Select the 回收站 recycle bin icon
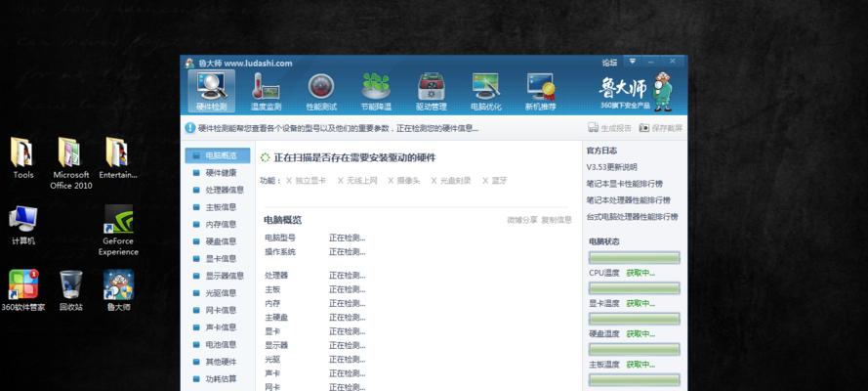The width and height of the screenshot is (868, 391). pos(71,290)
